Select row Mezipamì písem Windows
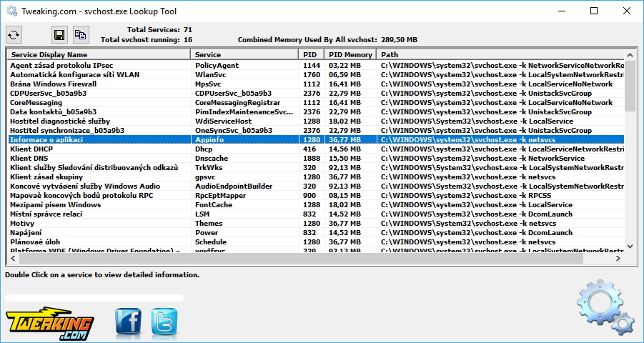 [316, 204]
